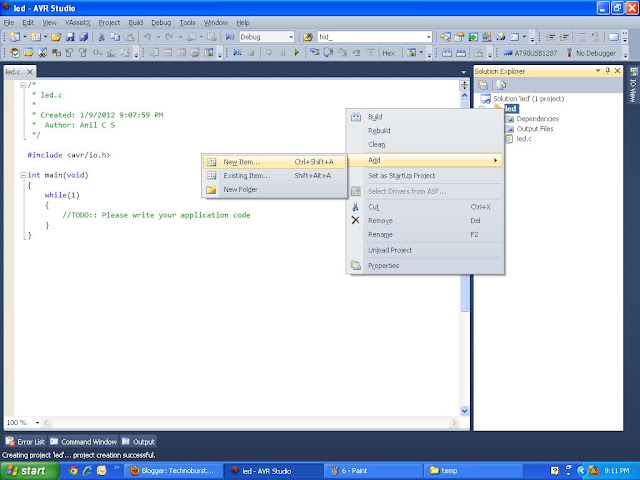This screenshot has height=480, width=640.
Task: Click the Pause (break all) debug icon
Action: (x=282, y=53)
